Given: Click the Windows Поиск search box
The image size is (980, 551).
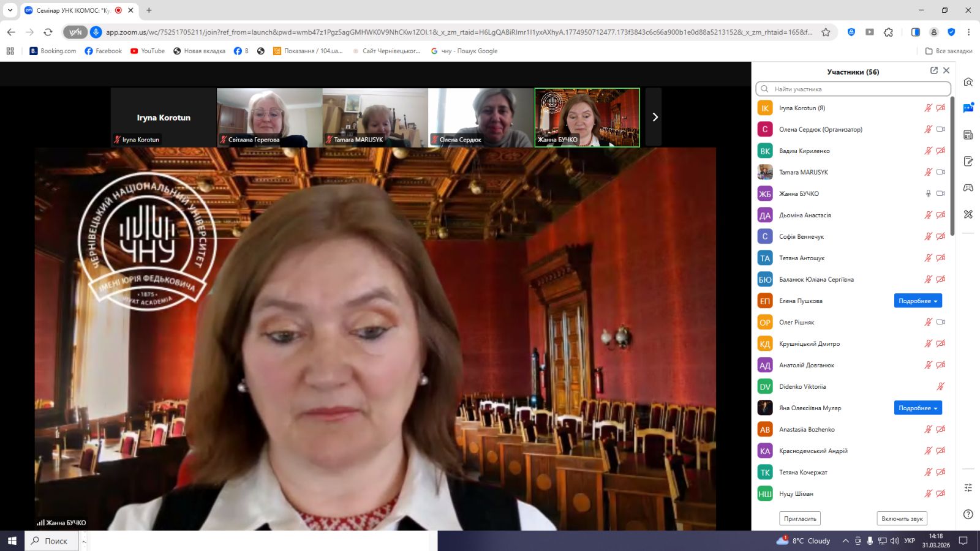Looking at the screenshot, I should (51, 541).
